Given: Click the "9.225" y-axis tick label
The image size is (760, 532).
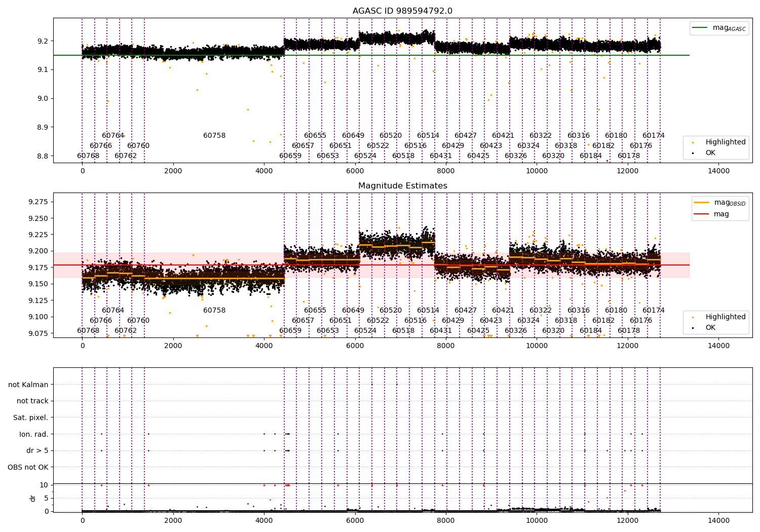Looking at the screenshot, I should (x=38, y=235).
